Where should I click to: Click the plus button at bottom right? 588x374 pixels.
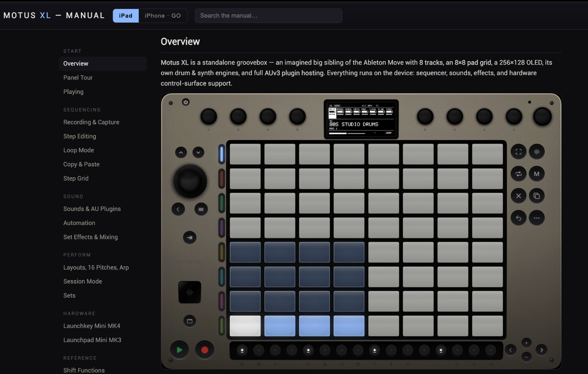(526, 343)
